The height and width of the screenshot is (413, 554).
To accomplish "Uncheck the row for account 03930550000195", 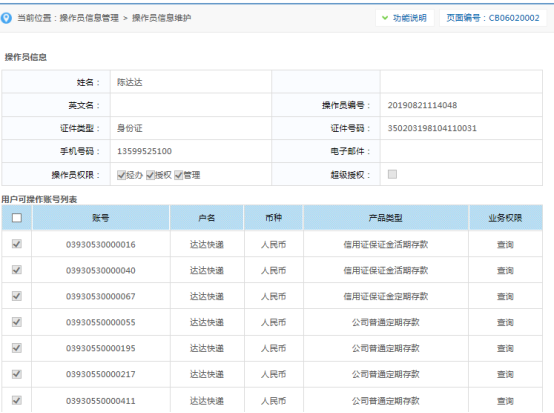I will [17, 348].
